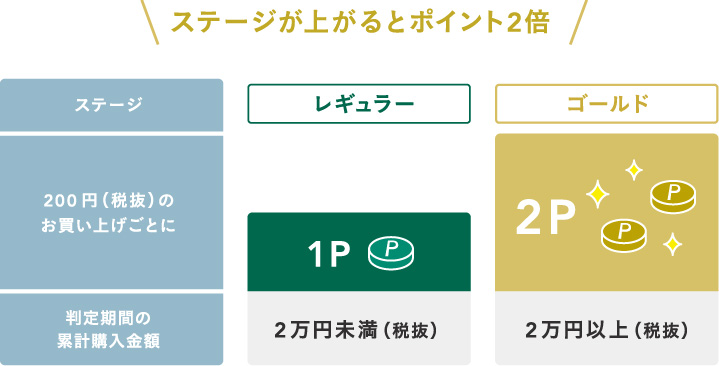This screenshot has width=719, height=366.
Task: Select the ゴールド stage label
Action: tap(607, 104)
